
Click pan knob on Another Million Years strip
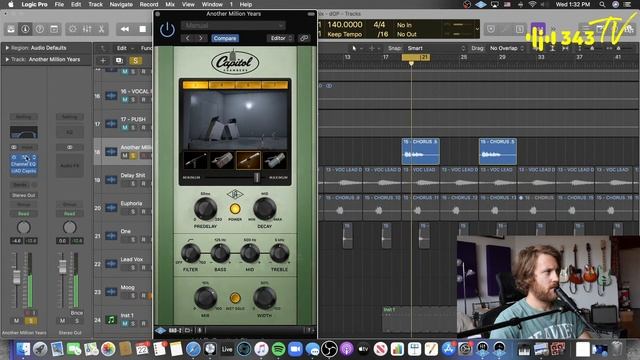[23, 227]
